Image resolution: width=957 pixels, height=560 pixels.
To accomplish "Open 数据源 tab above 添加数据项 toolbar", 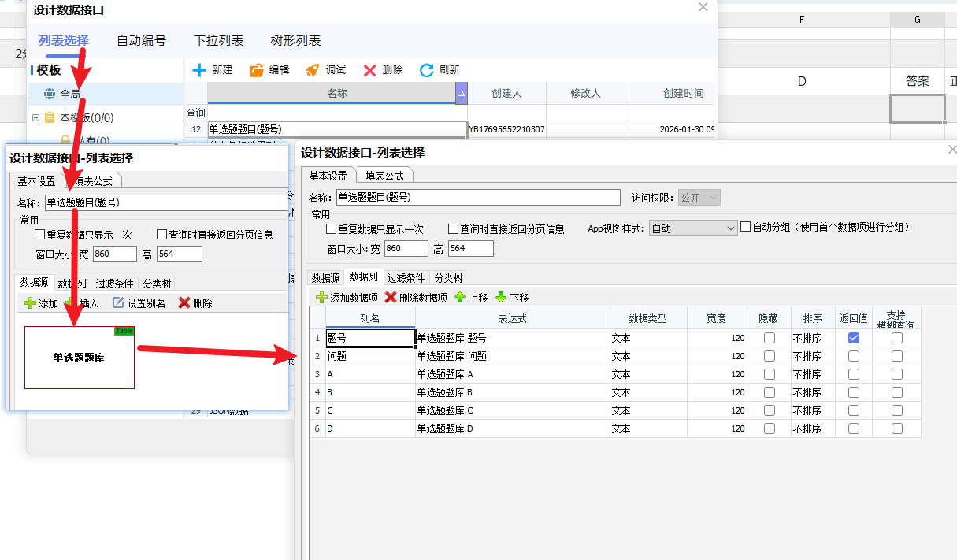I will [x=325, y=278].
